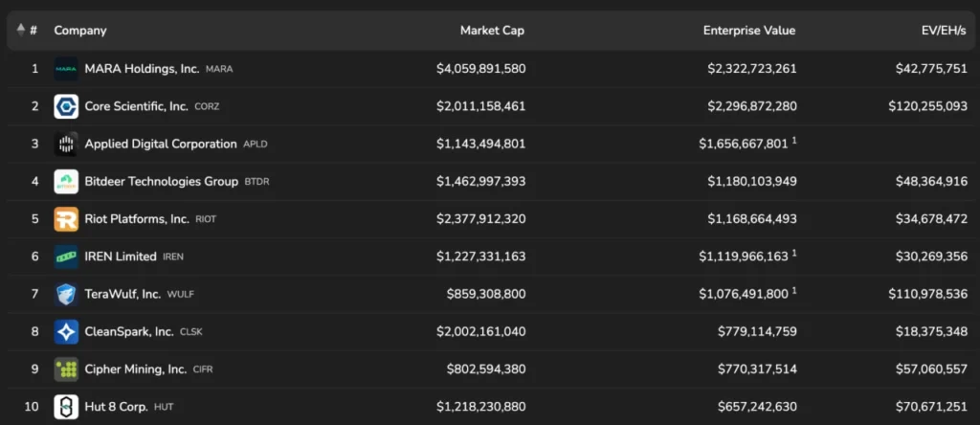Image resolution: width=980 pixels, height=425 pixels.
Task: Sort by the Market Cap column header
Action: pos(492,31)
